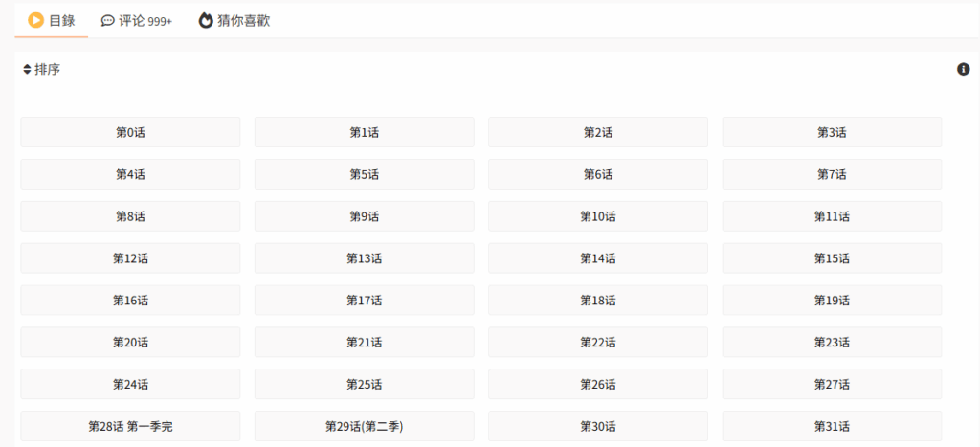980x447 pixels.
Task: Select chapter 第10话
Action: pos(598,216)
